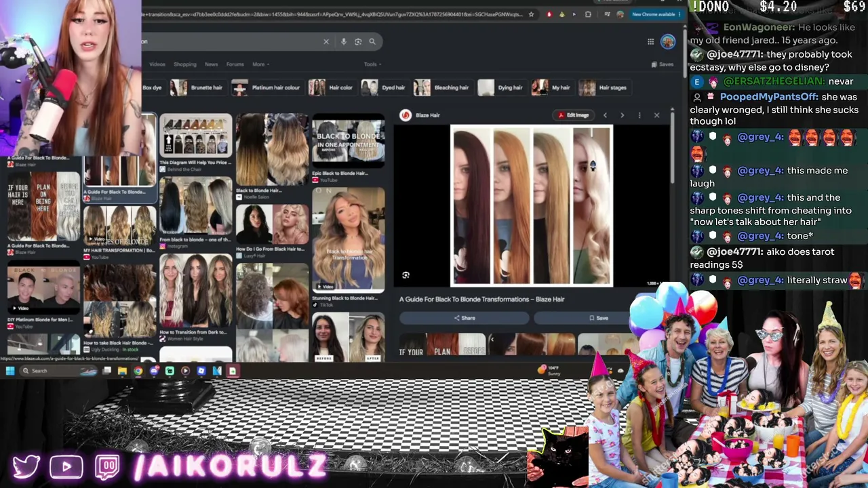868x488 pixels.
Task: Open the 'Black to Blonde in One Appointment' thumbnail
Action: [x=348, y=141]
